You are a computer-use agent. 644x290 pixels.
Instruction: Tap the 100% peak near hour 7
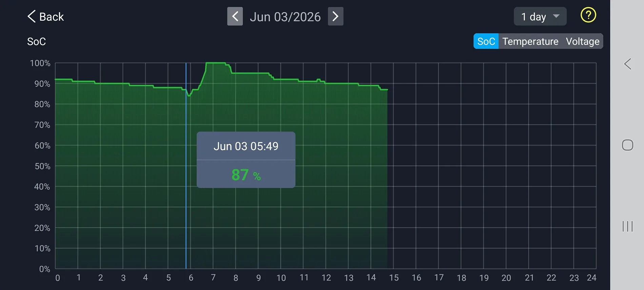pyautogui.click(x=216, y=63)
